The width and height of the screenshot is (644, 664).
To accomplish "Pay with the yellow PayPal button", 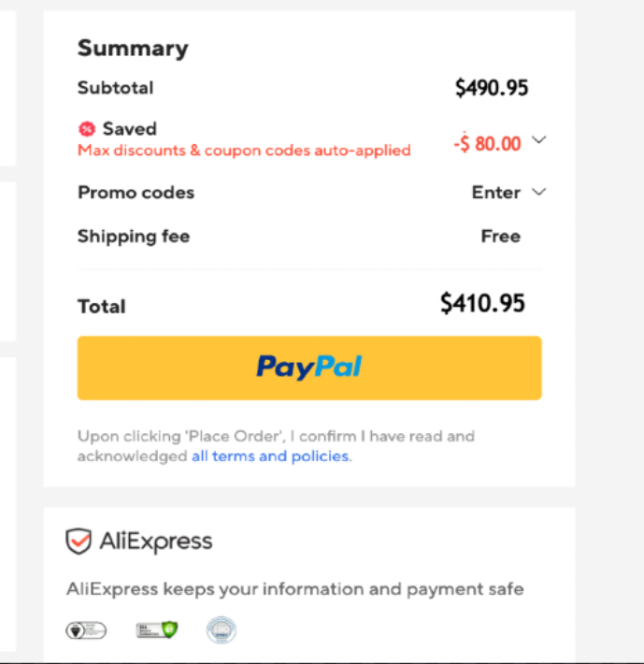I will [309, 368].
